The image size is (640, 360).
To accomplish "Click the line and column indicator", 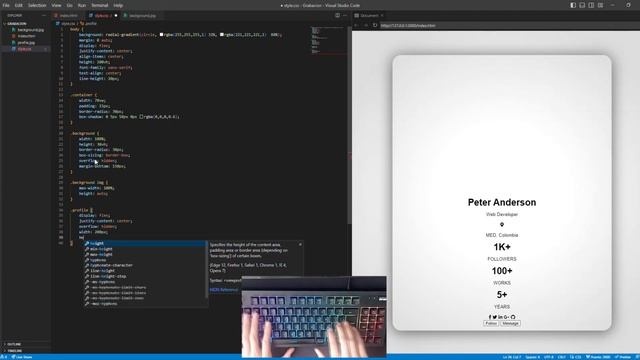I will [511, 357].
